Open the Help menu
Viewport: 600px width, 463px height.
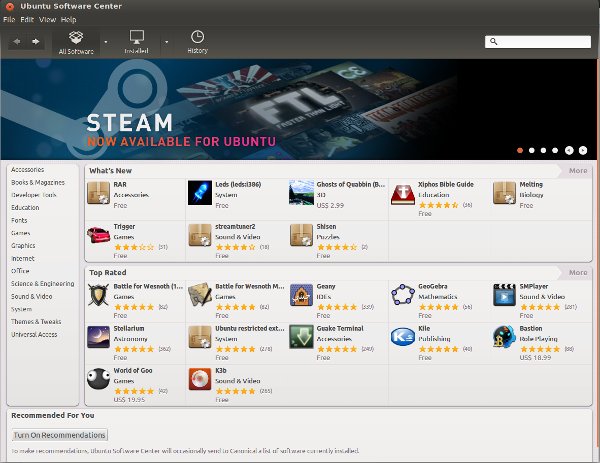click(68, 20)
